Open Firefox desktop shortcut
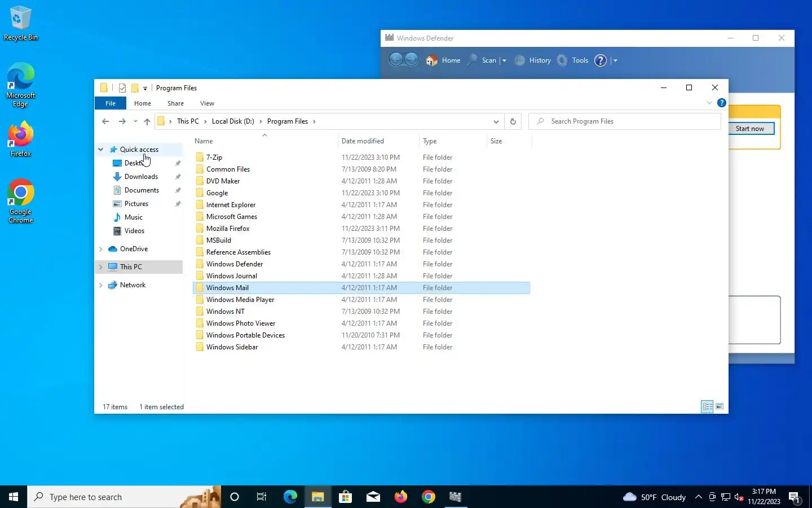This screenshot has width=812, height=508. pos(20,139)
